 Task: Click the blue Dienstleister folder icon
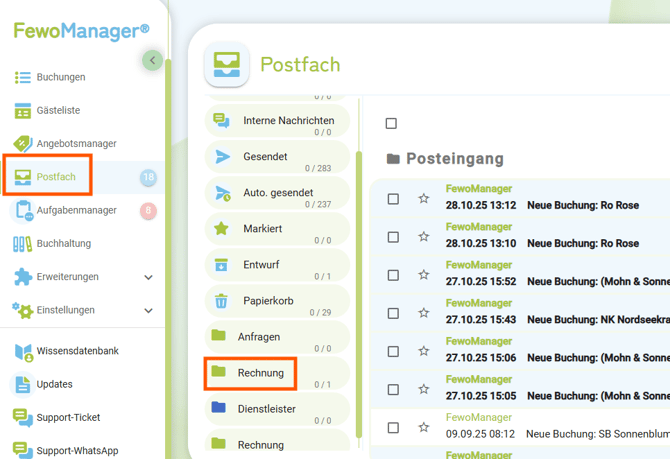(x=218, y=407)
